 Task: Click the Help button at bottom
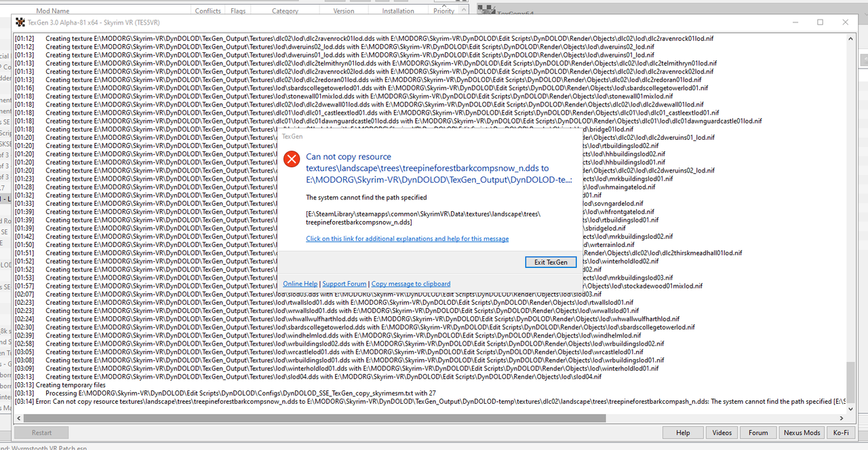(683, 432)
